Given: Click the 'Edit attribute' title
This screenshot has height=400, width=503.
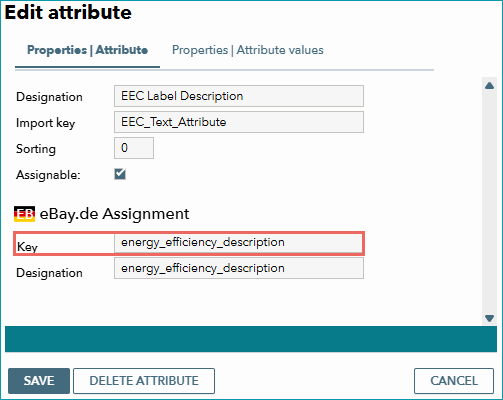Looking at the screenshot, I should [68, 13].
